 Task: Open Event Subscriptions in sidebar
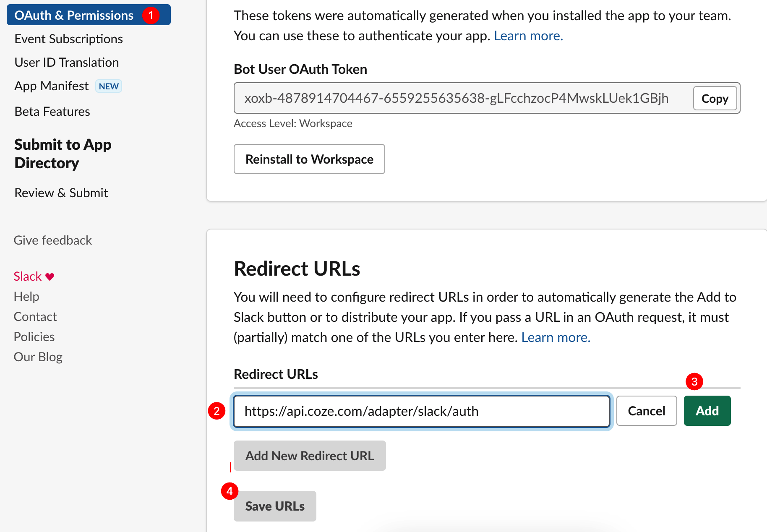[68, 39]
